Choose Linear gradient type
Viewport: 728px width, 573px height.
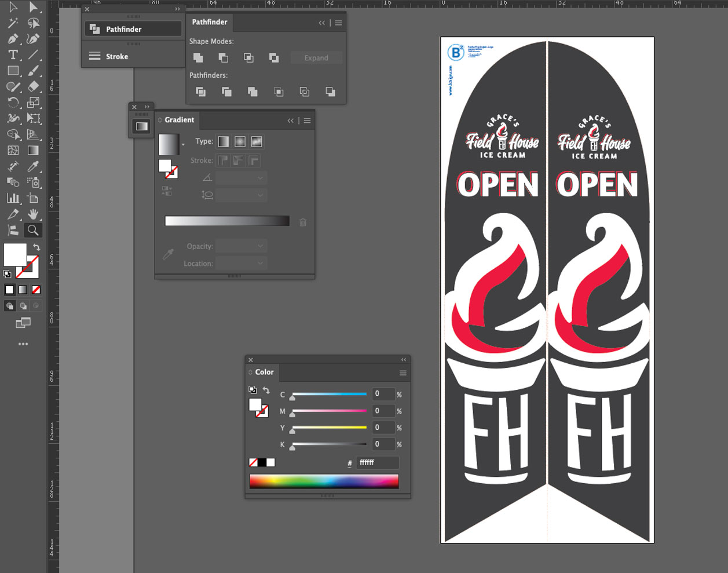[224, 141]
